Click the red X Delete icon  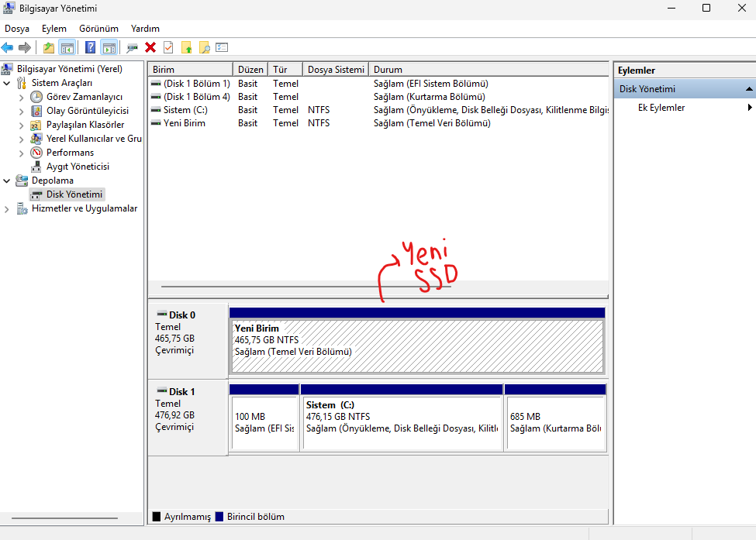click(150, 47)
